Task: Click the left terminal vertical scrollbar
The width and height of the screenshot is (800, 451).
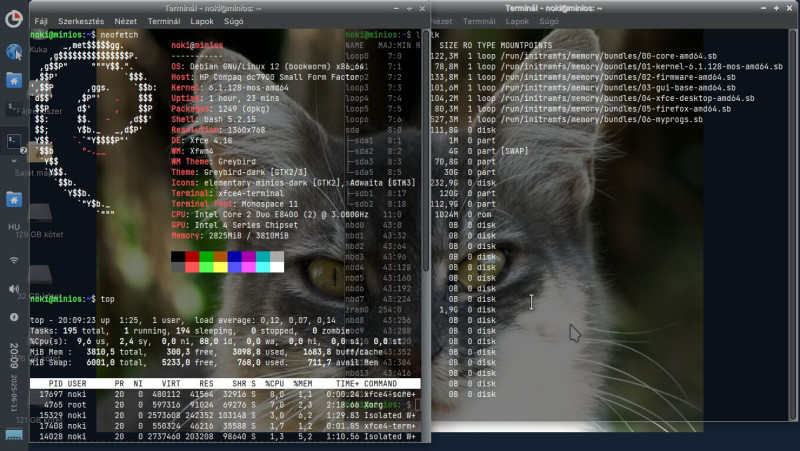Action: coord(426,151)
